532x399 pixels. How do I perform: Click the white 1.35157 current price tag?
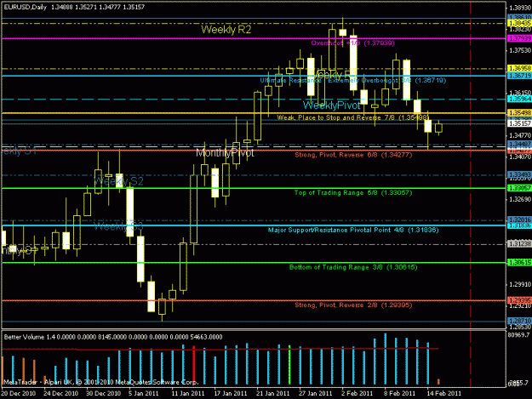[x=519, y=123]
